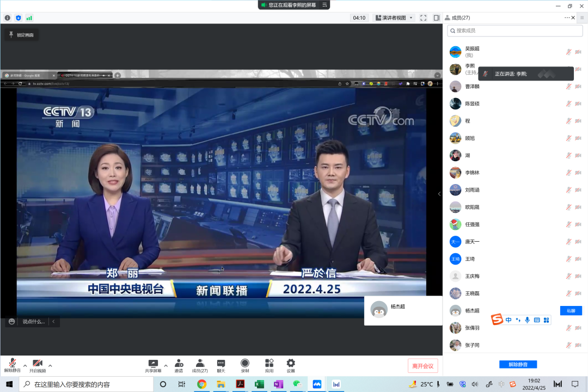Image resolution: width=588 pixels, height=392 pixels.
Task: Click the keyboard icon on Sogou input bar
Action: [x=536, y=320]
